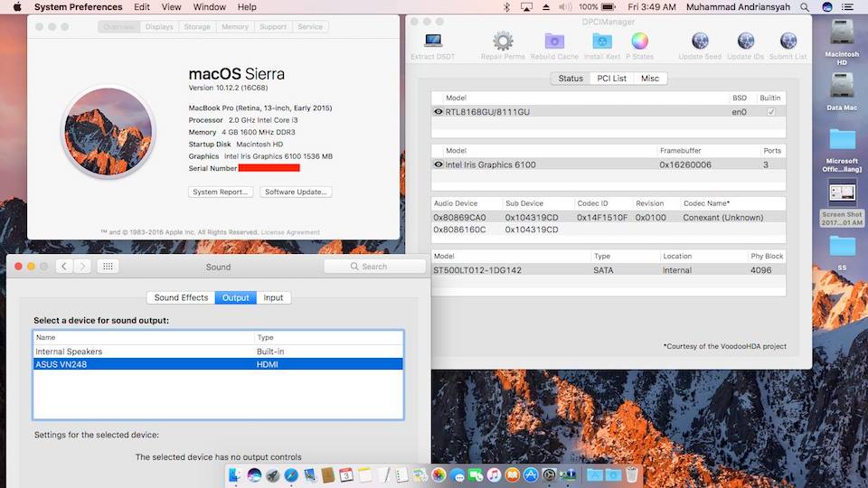Viewport: 868px width, 488px height.
Task: Select Output tab in Sound
Action: click(236, 297)
